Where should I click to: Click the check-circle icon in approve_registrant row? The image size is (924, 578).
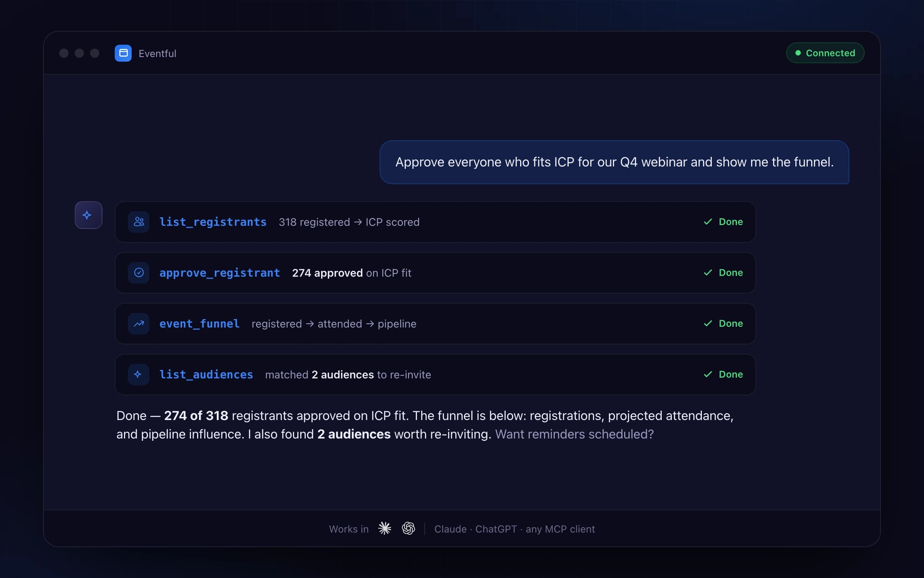[x=139, y=273]
